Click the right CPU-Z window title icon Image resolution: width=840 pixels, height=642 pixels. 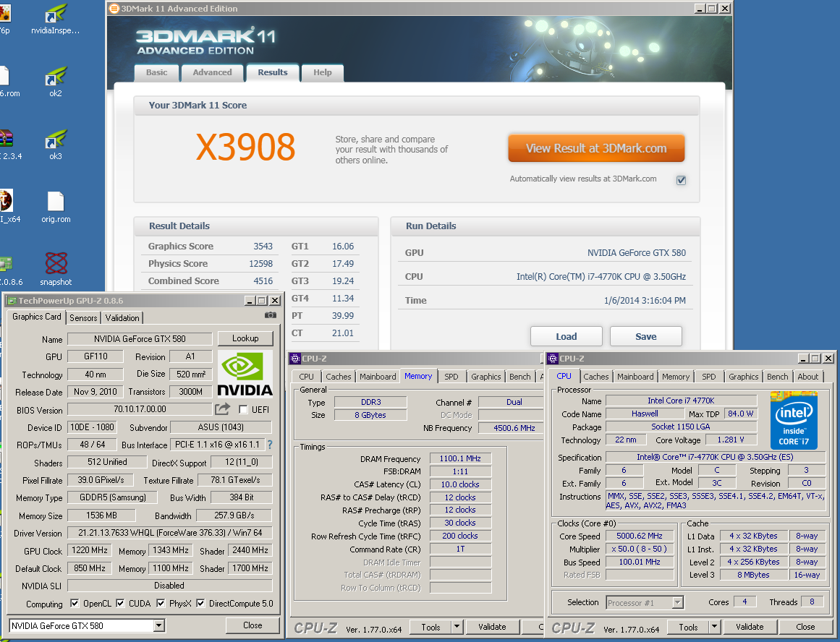pos(553,358)
